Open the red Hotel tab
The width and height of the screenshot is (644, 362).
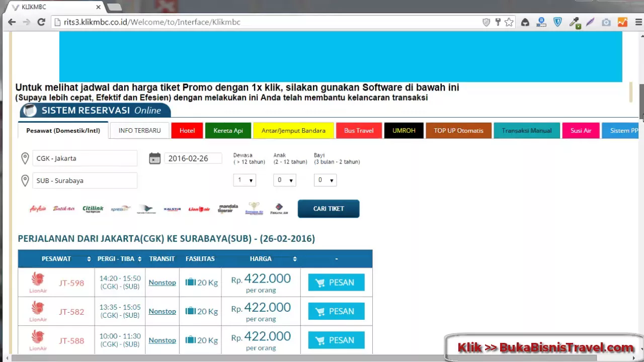187,130
